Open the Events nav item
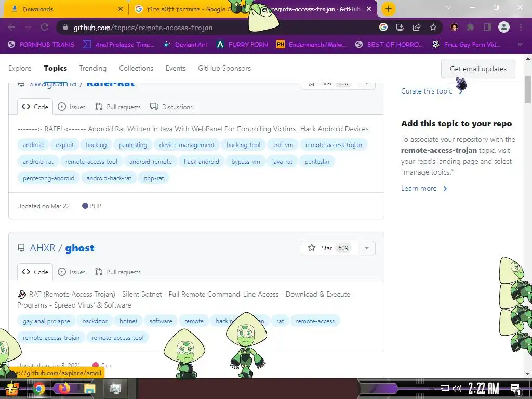Viewport: 532px width, 399px height. [x=176, y=68]
